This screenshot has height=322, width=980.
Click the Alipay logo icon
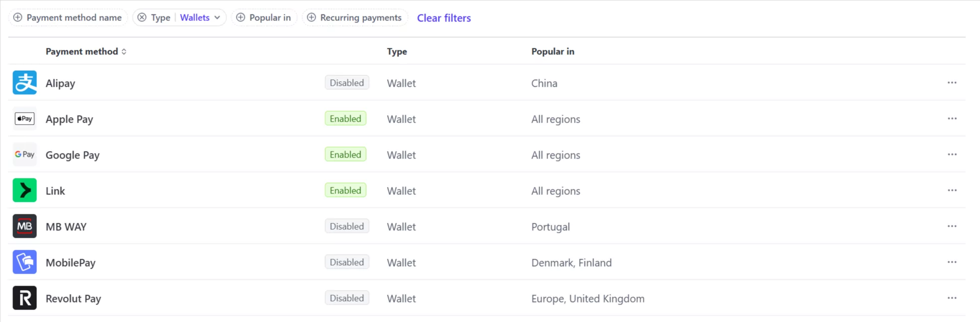pyautogui.click(x=24, y=83)
